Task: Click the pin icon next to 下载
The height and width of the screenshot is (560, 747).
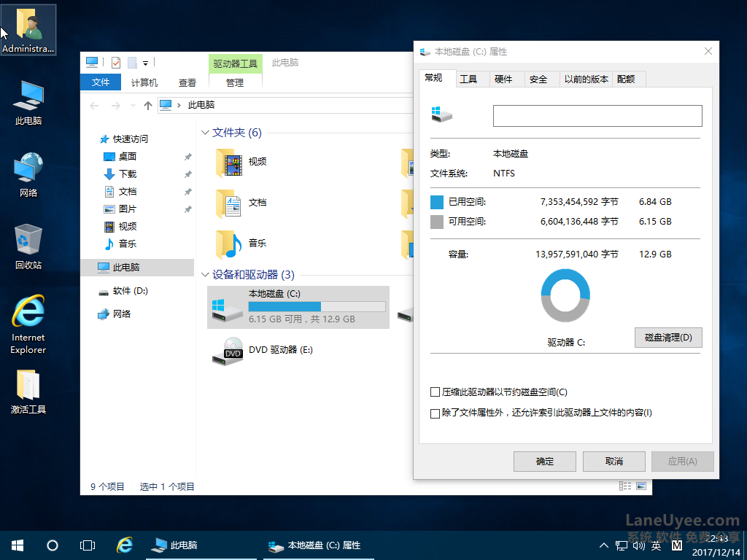Action: (187, 174)
